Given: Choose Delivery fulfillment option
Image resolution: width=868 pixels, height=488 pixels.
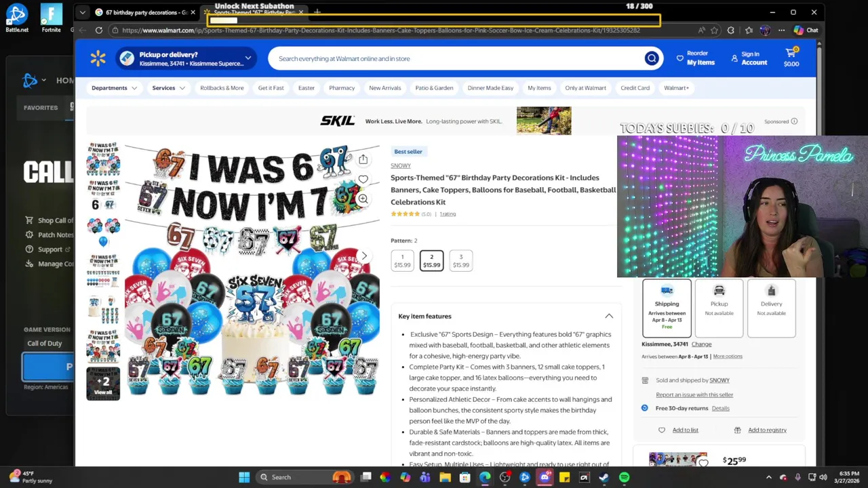Looking at the screenshot, I should pyautogui.click(x=771, y=308).
